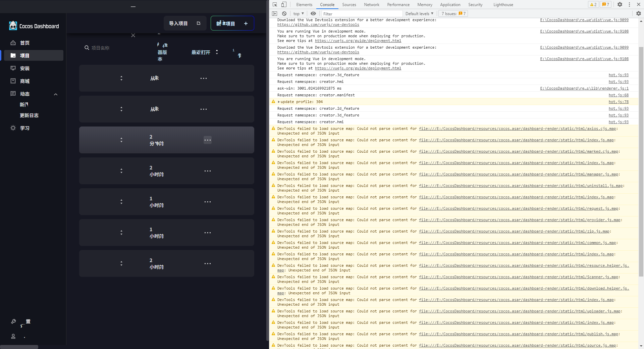Open the uploader.js.map file link
The width and height of the screenshot is (644, 349).
tap(520, 311)
